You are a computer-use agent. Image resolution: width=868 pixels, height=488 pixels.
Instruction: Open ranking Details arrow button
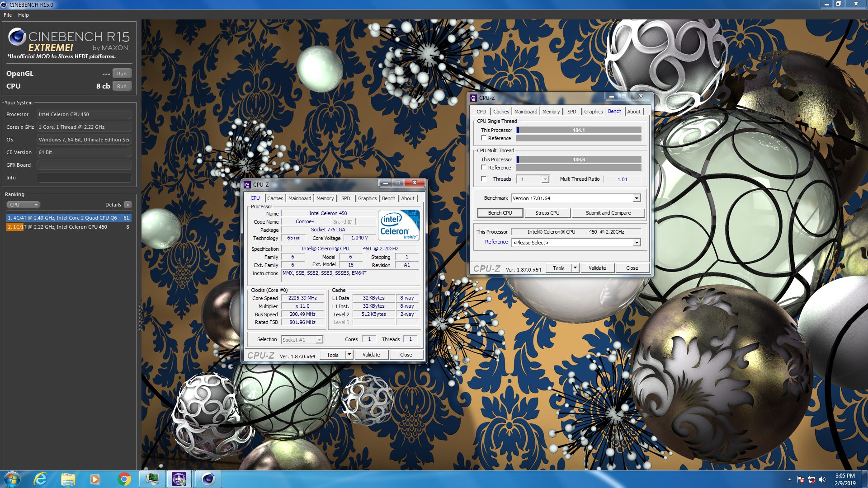click(128, 205)
